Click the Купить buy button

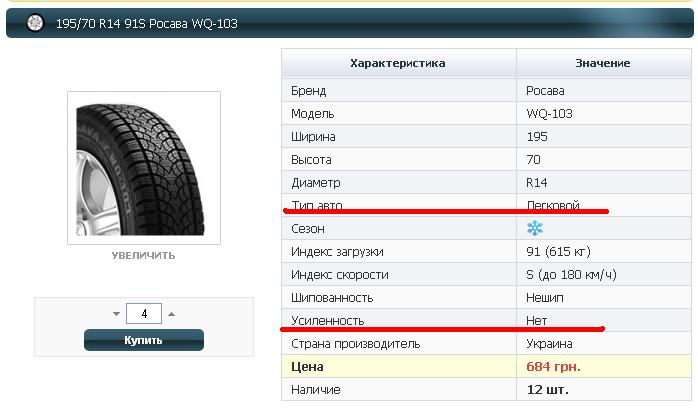(x=144, y=340)
